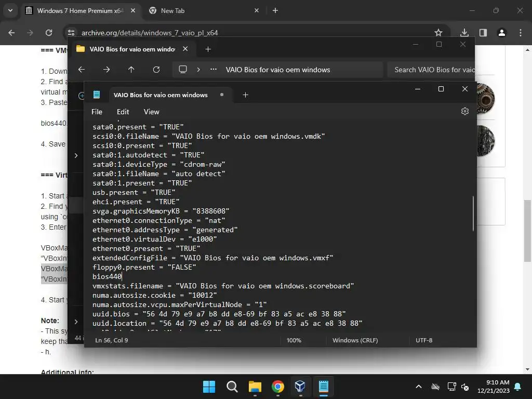Click the line ethernet0.connectionType = "nat"
Image resolution: width=532 pixels, height=399 pixels.
pyautogui.click(x=159, y=220)
